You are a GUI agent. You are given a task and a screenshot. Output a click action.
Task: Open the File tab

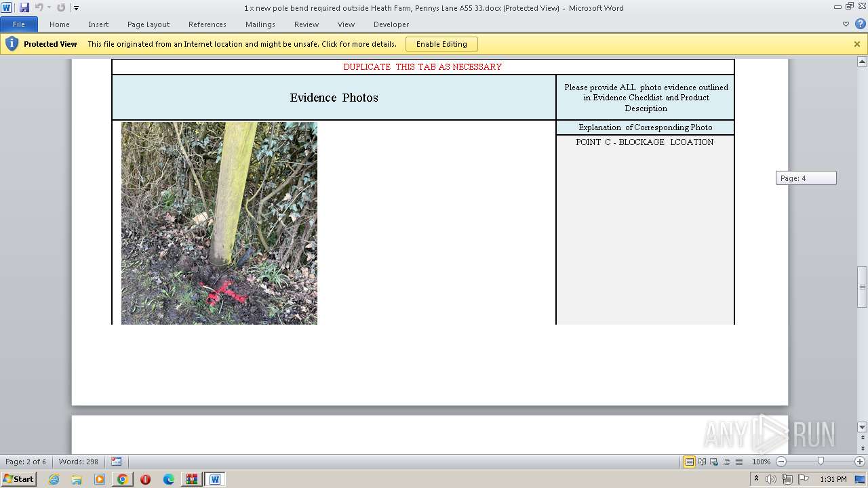[19, 24]
